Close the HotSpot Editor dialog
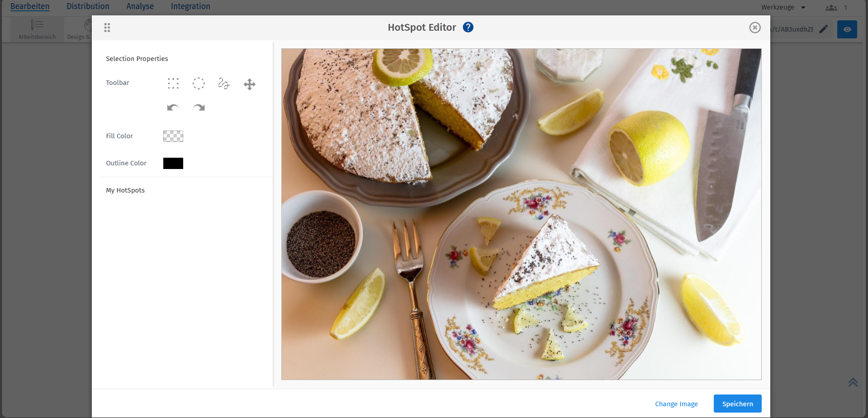Viewport: 868px width, 418px height. (755, 28)
